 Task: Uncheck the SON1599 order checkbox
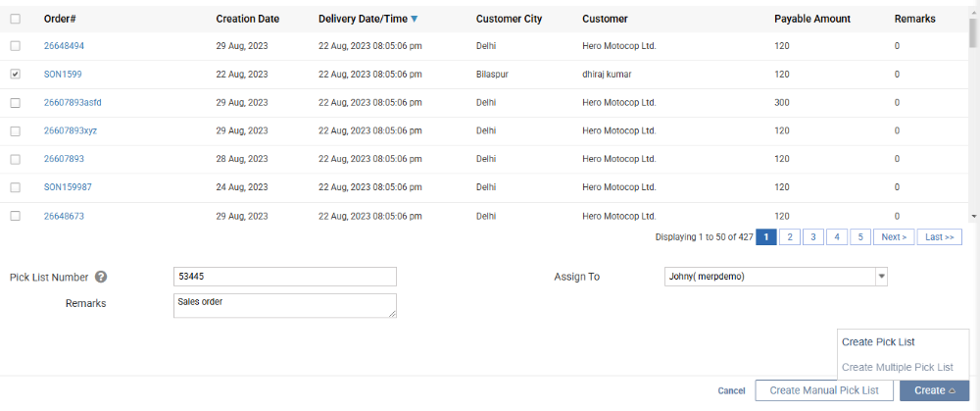15,74
